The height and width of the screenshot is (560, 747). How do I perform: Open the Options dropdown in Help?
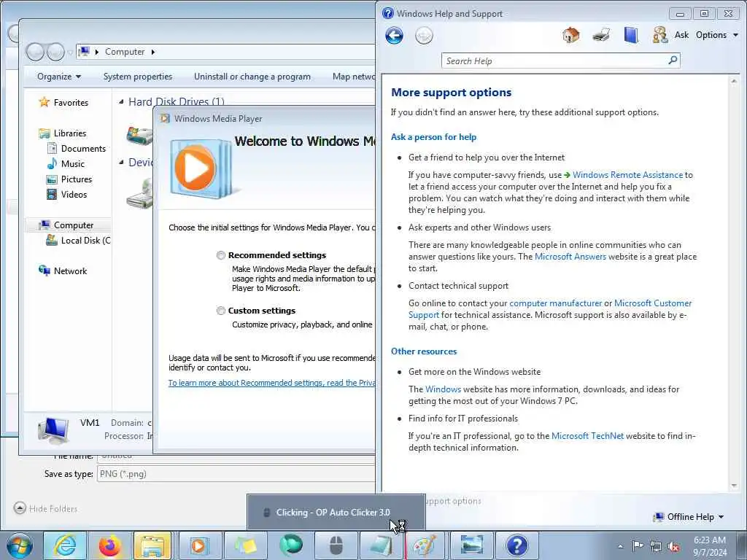(716, 35)
